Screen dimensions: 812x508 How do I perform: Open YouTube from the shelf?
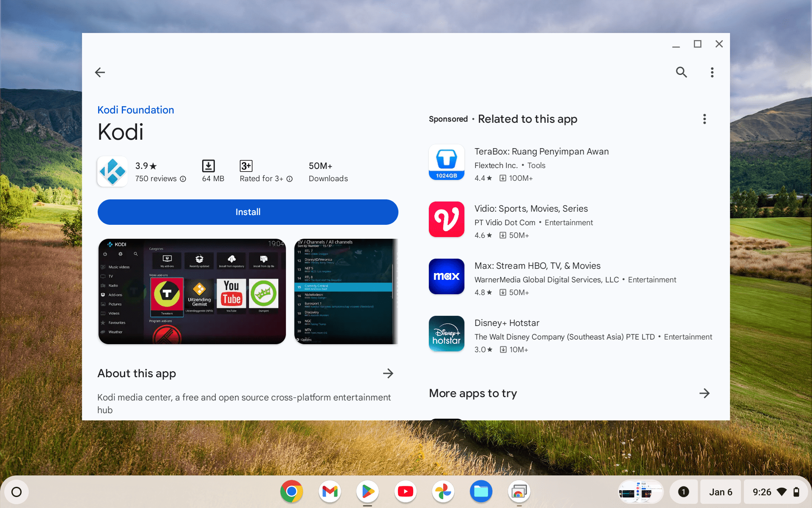click(405, 491)
